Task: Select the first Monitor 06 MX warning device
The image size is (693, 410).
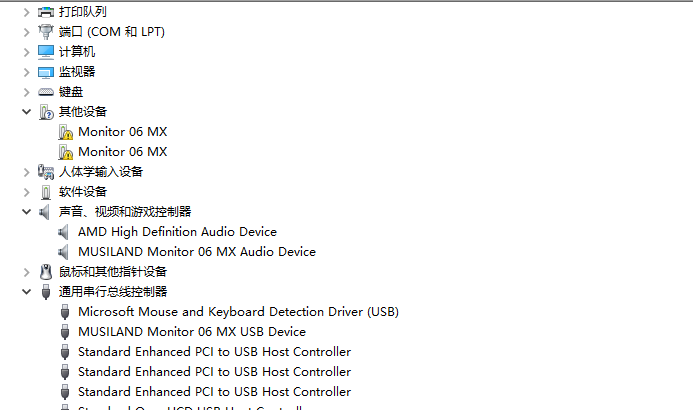Action: 122,132
